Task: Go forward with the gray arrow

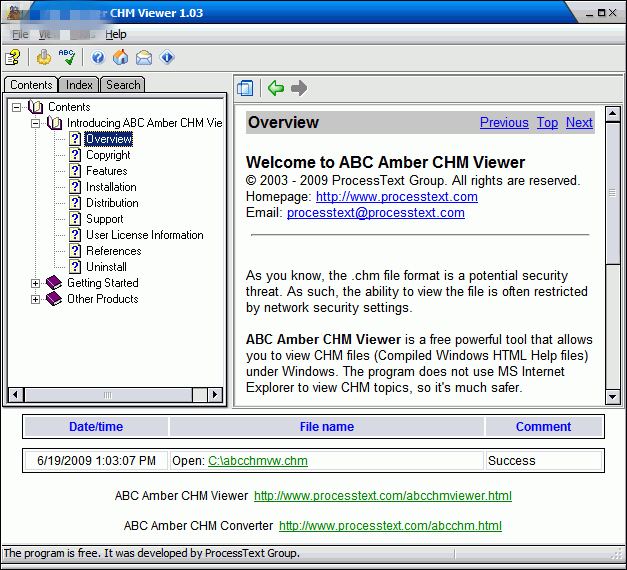Action: coord(299,88)
